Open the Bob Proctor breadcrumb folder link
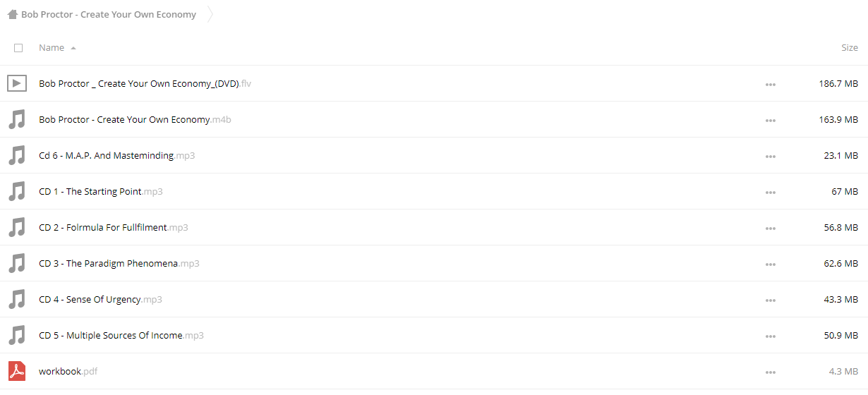Viewport: 868px width, 395px height. pyautogui.click(x=109, y=14)
